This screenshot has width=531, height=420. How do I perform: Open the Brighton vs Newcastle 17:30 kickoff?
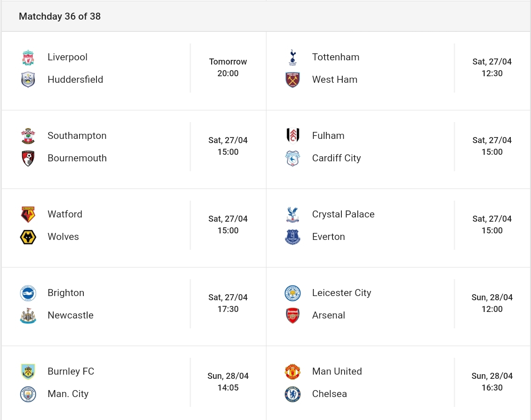click(x=228, y=304)
